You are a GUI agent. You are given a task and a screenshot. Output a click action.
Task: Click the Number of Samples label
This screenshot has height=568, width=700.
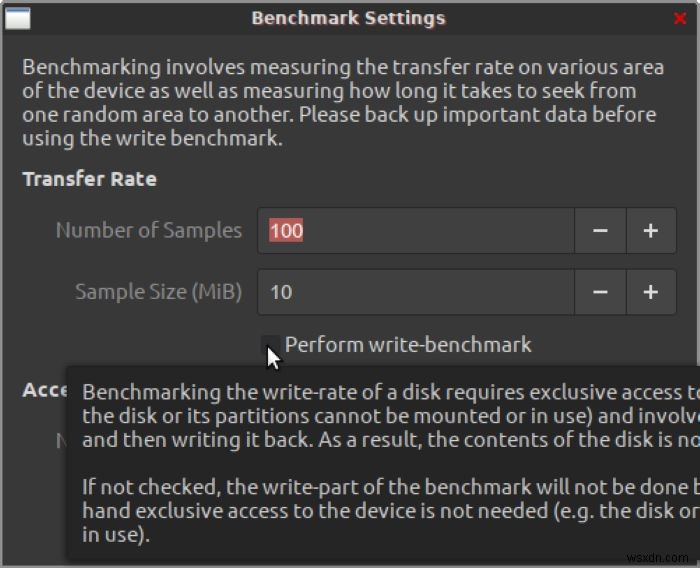point(148,231)
